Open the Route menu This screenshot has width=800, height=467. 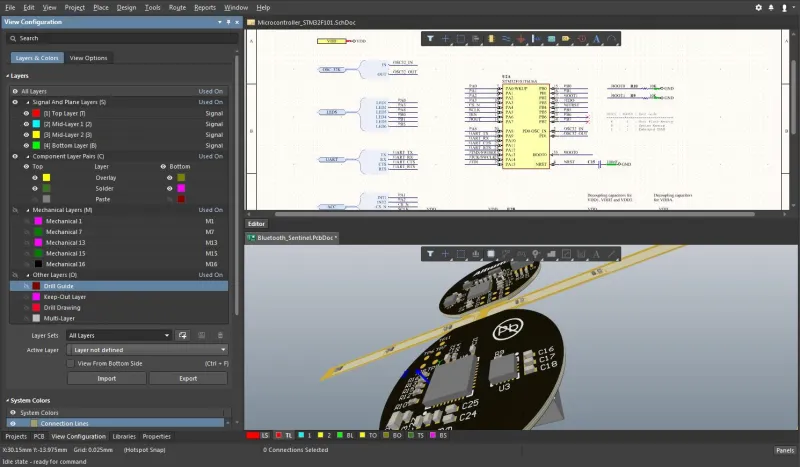click(x=177, y=7)
